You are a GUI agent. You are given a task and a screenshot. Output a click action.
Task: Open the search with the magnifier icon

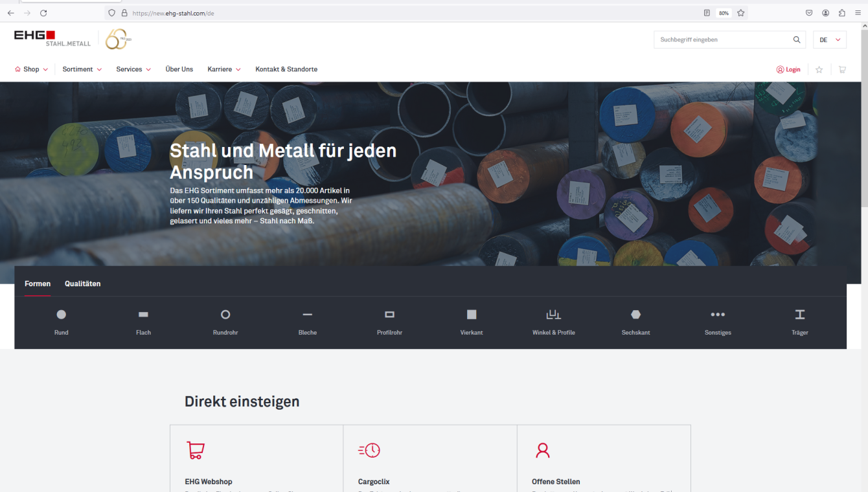point(796,39)
